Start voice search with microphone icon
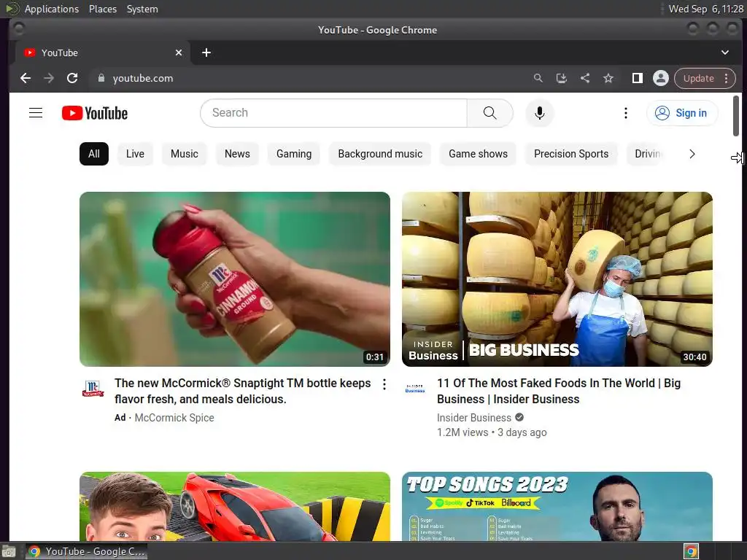 [x=539, y=113]
